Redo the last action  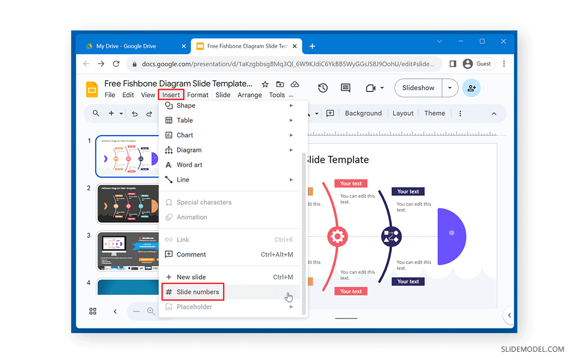point(150,113)
